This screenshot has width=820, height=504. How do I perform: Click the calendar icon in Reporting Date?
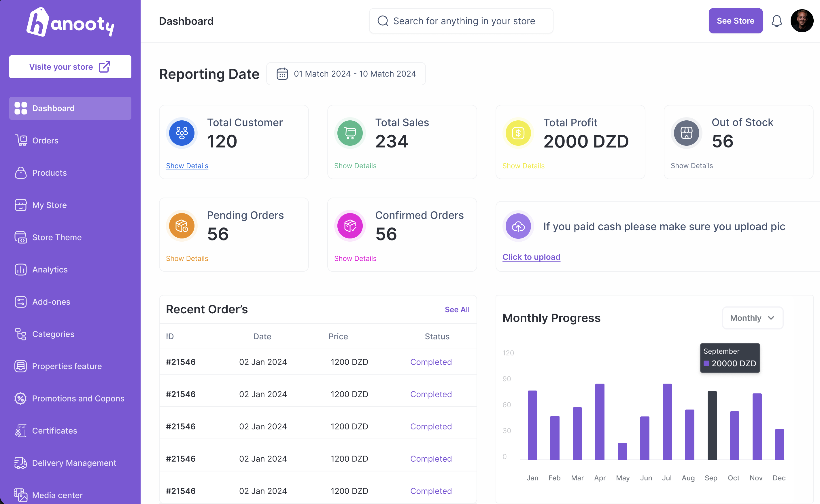pos(282,74)
